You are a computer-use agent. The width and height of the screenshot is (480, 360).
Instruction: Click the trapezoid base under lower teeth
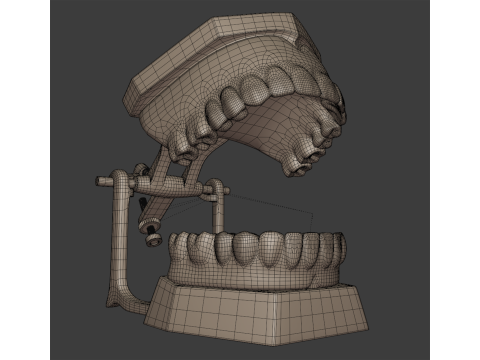tap(256, 312)
